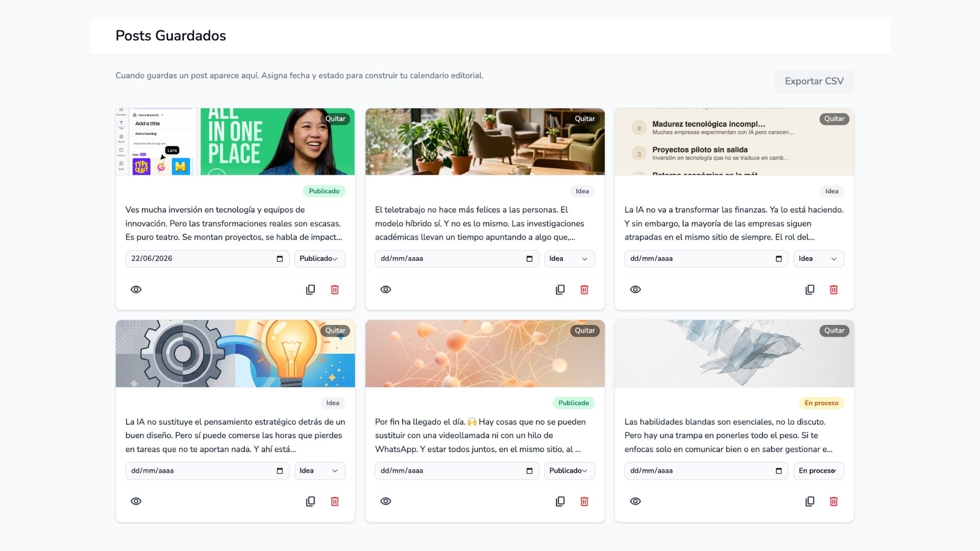Click the 'All in one place' thumbnail image

[235, 141]
